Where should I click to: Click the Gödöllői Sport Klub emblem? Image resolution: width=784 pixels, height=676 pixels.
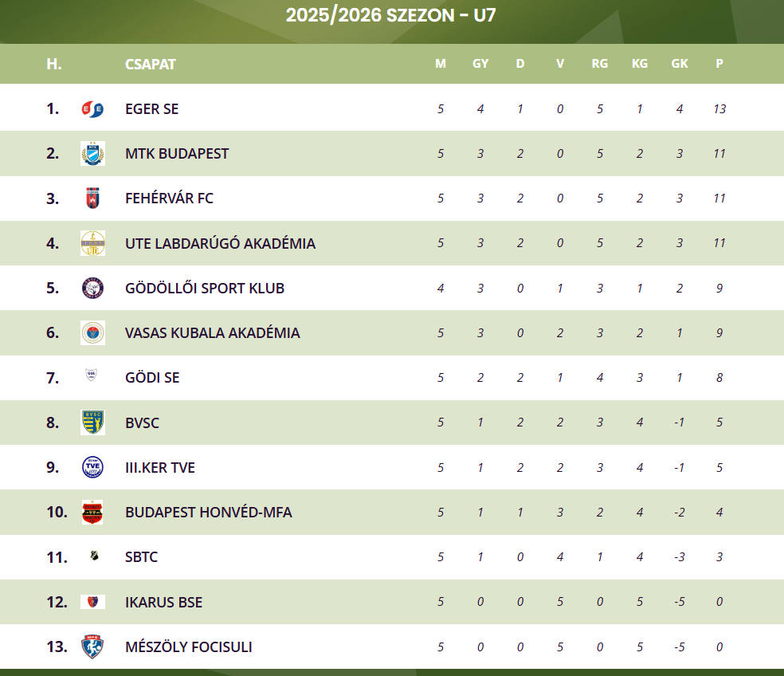point(92,289)
